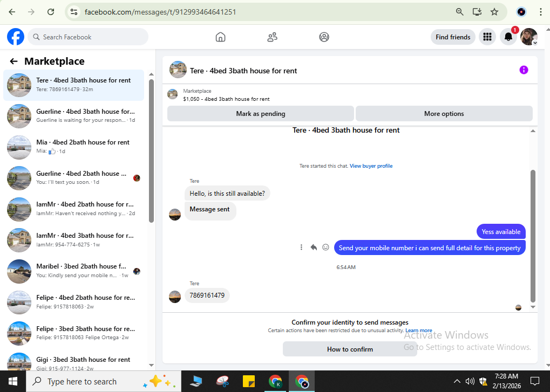Show hidden system tray icons
This screenshot has height=392, width=550.
(x=457, y=381)
